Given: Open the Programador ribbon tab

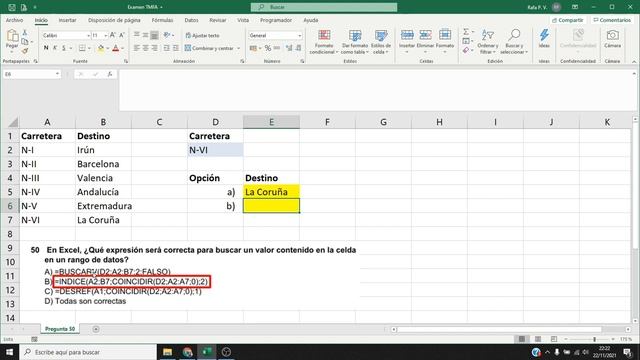Looking at the screenshot, I should pos(276,20).
